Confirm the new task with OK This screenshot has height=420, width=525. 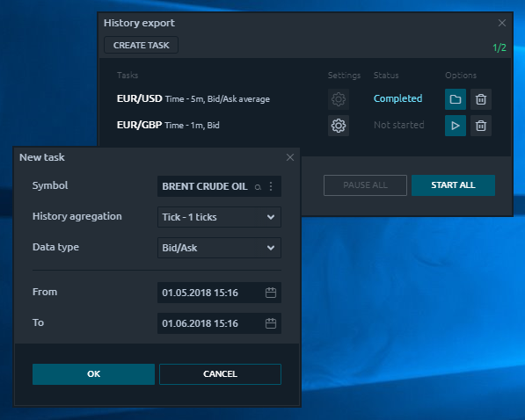[x=93, y=373]
